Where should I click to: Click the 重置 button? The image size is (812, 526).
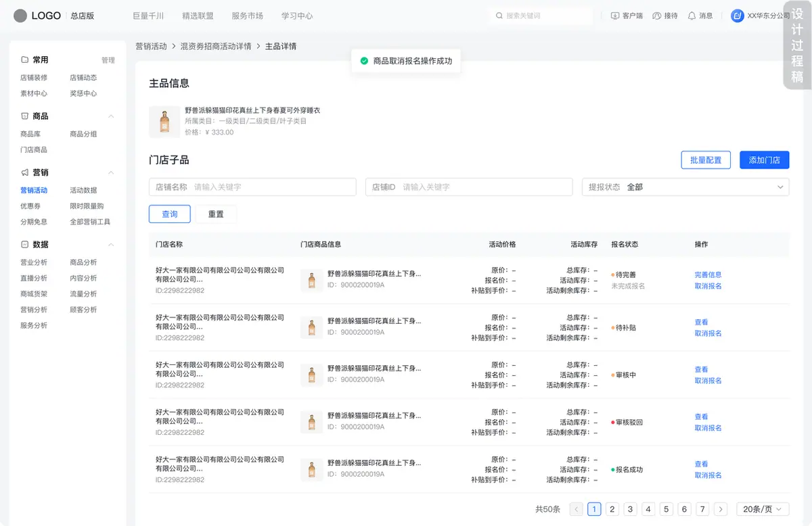pos(216,214)
